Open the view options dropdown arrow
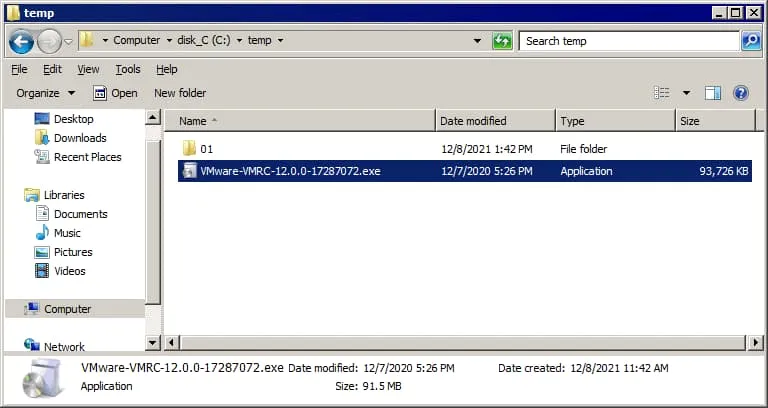Viewport: 768px width, 408px height. pos(686,93)
